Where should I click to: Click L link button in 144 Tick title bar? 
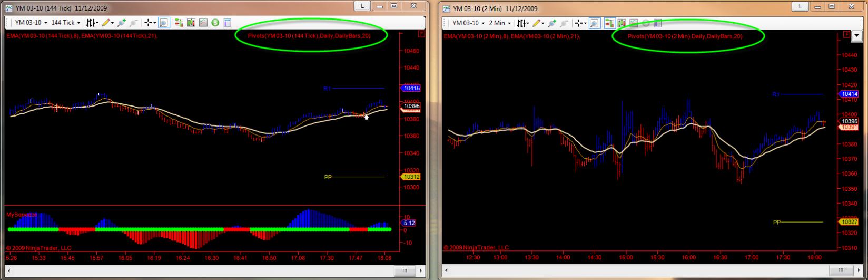coord(362,6)
